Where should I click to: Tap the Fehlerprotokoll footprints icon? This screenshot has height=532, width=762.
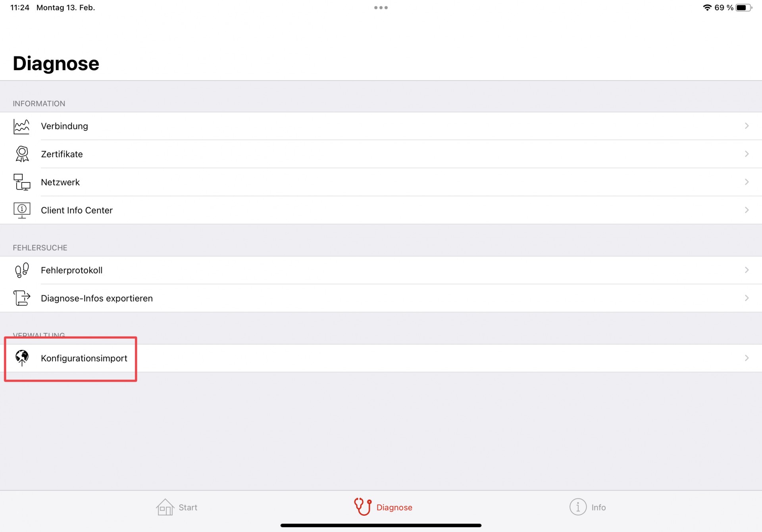[22, 270]
